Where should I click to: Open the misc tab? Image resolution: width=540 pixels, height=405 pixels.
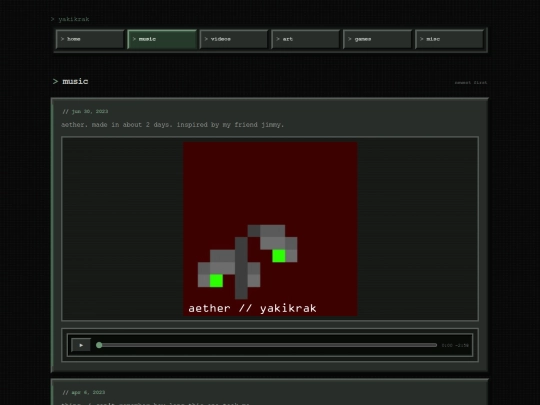tap(449, 39)
